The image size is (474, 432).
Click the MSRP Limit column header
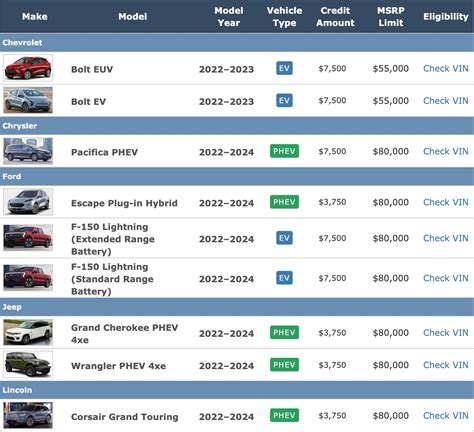(x=391, y=16)
